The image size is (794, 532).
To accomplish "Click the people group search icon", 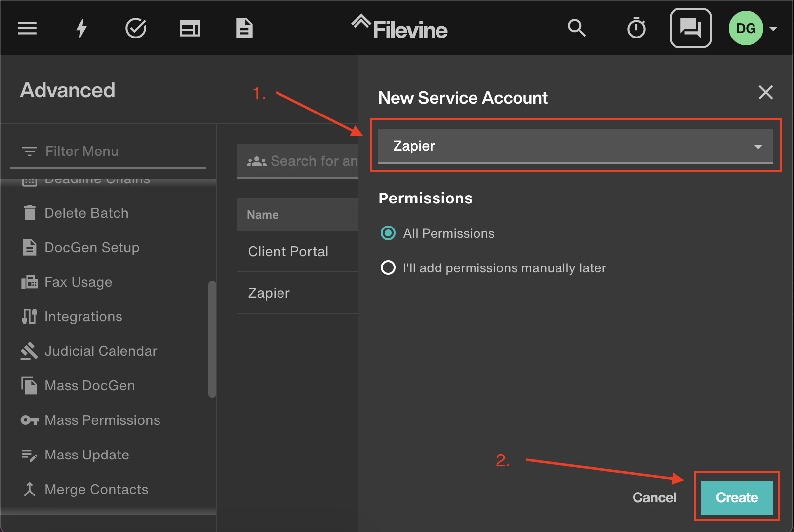I will tap(257, 161).
